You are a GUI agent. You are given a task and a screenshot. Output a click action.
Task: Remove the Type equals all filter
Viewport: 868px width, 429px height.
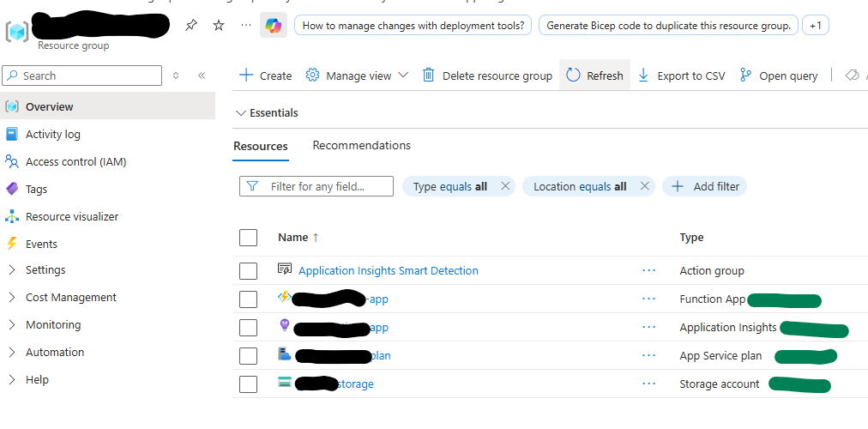[505, 186]
